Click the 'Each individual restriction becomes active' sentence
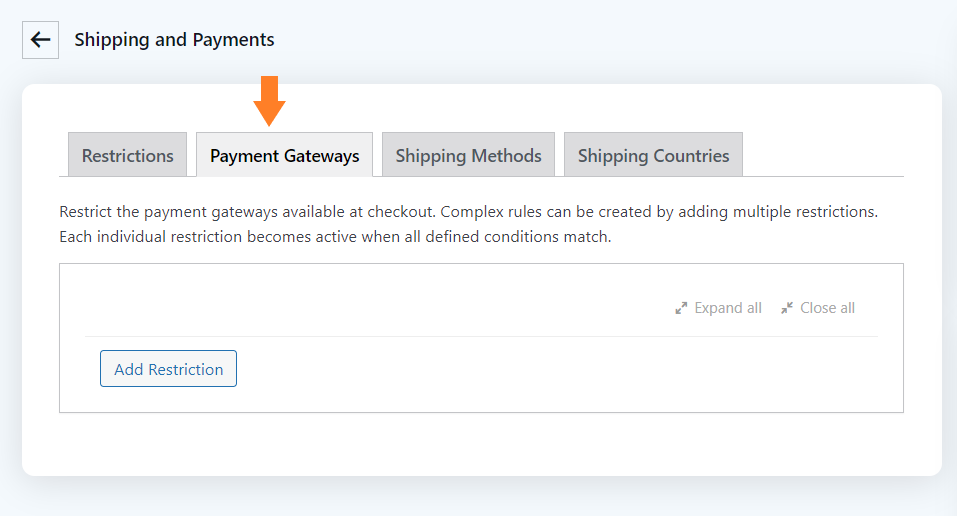 [335, 237]
